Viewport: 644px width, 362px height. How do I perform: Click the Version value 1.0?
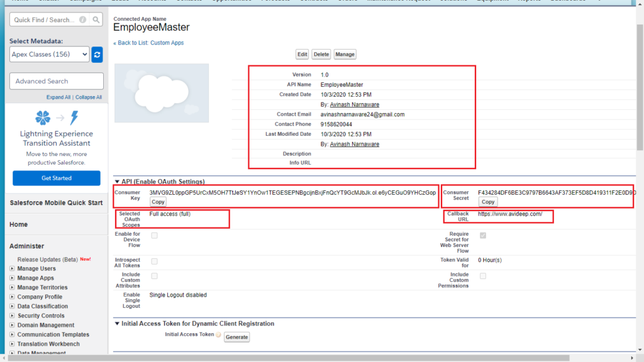point(325,75)
